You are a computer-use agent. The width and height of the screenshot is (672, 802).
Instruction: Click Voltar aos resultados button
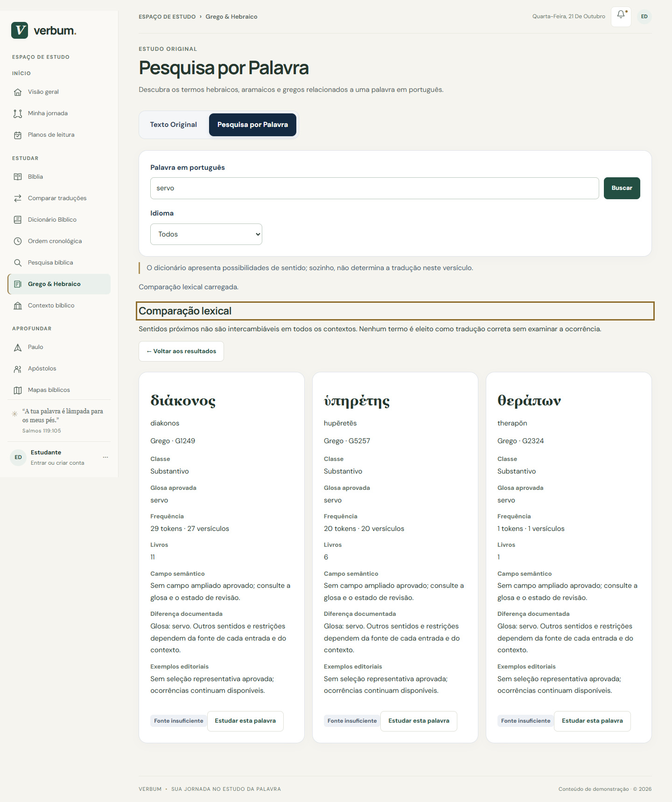click(x=181, y=351)
